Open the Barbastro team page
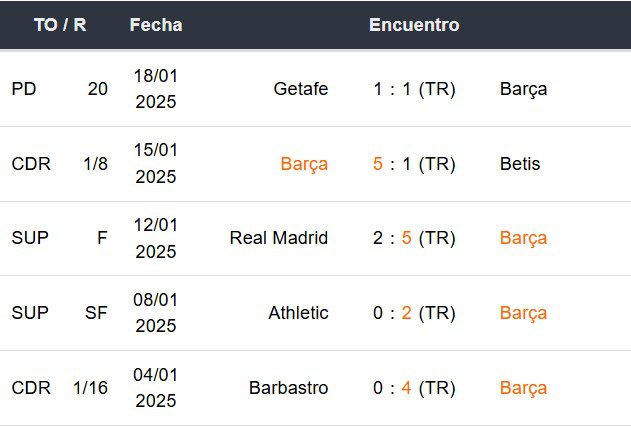 (x=291, y=388)
